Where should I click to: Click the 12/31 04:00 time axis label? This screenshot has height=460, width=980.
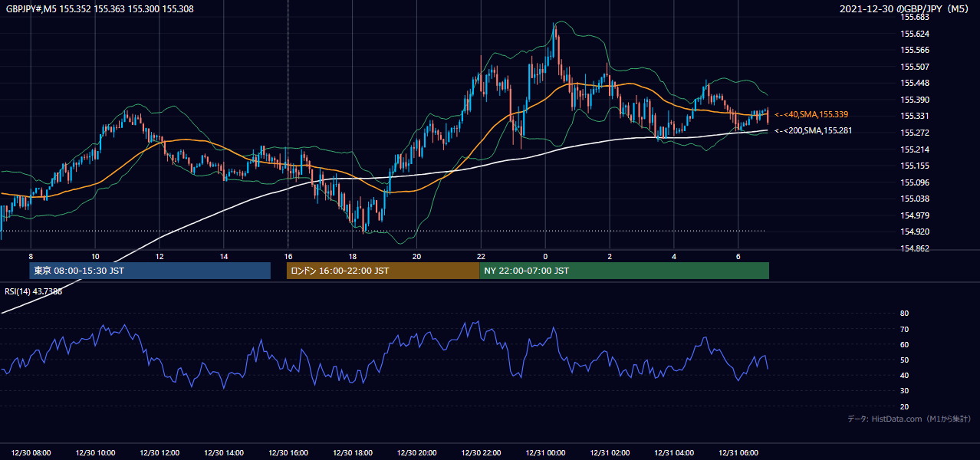673,452
